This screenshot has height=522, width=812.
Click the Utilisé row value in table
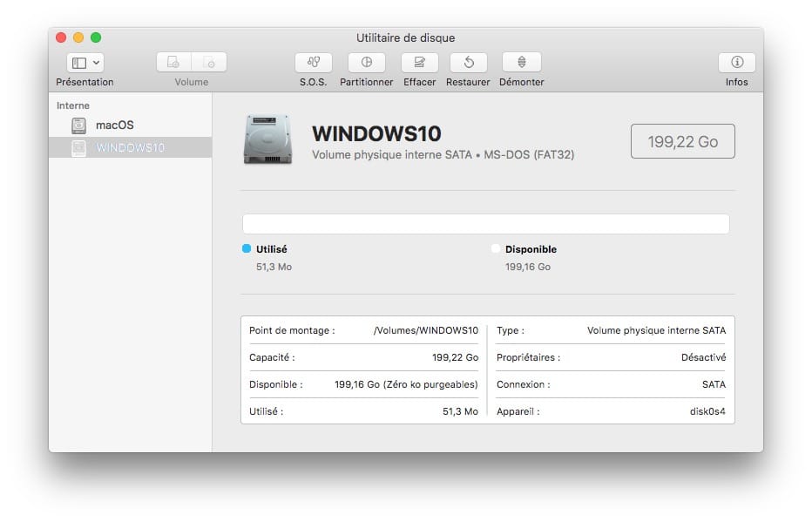(460, 411)
